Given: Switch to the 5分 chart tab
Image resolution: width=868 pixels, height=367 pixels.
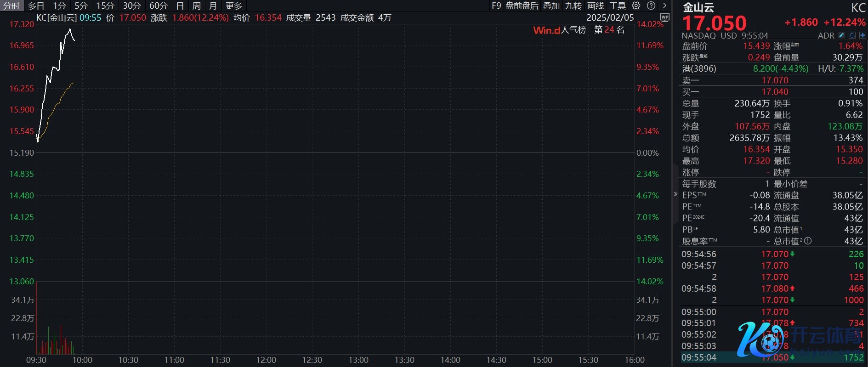Looking at the screenshot, I should pyautogui.click(x=81, y=6).
